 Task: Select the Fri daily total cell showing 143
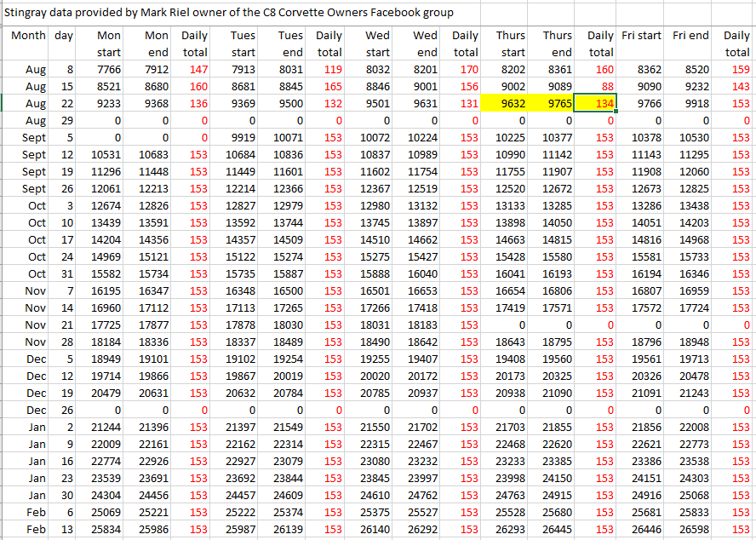(x=736, y=86)
